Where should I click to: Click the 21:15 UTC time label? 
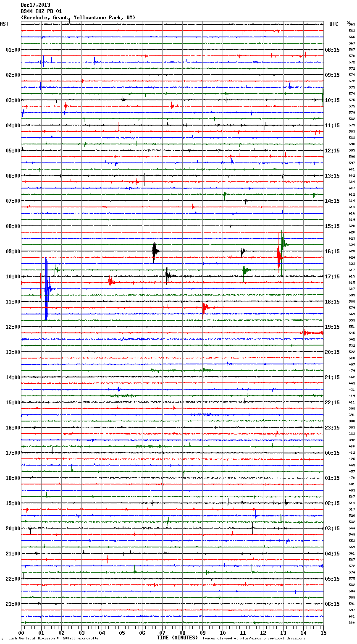tap(332, 377)
